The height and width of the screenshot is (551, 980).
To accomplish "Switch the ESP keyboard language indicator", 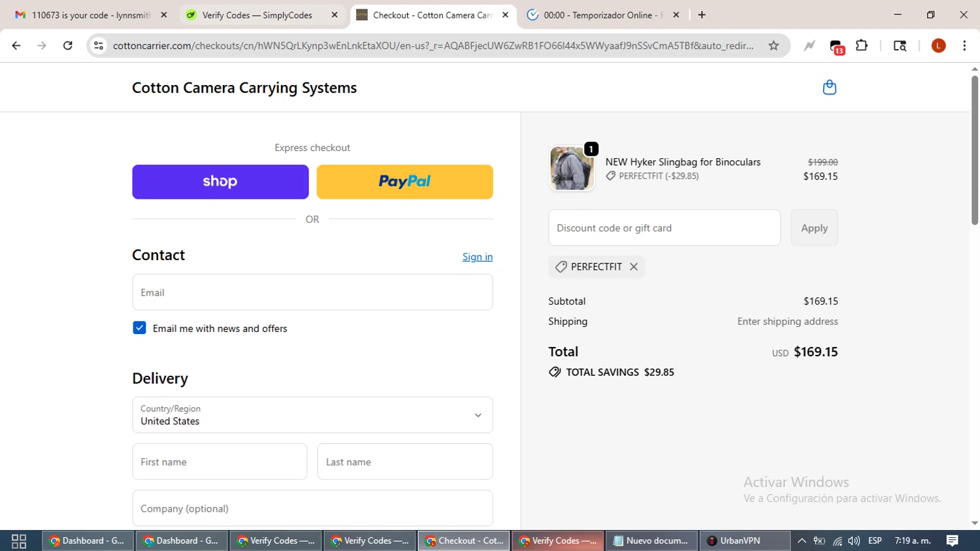I will (875, 541).
